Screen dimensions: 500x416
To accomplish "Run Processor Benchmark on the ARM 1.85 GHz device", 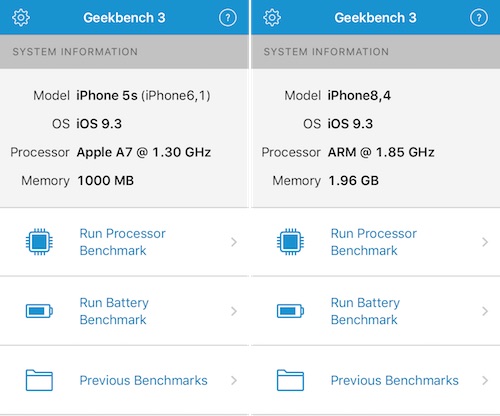I will pyautogui.click(x=376, y=242).
